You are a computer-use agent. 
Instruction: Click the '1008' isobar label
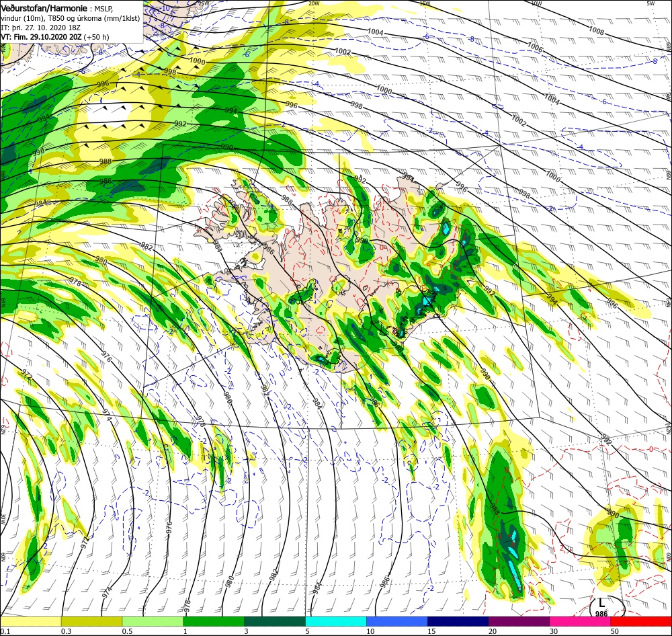(596, 31)
